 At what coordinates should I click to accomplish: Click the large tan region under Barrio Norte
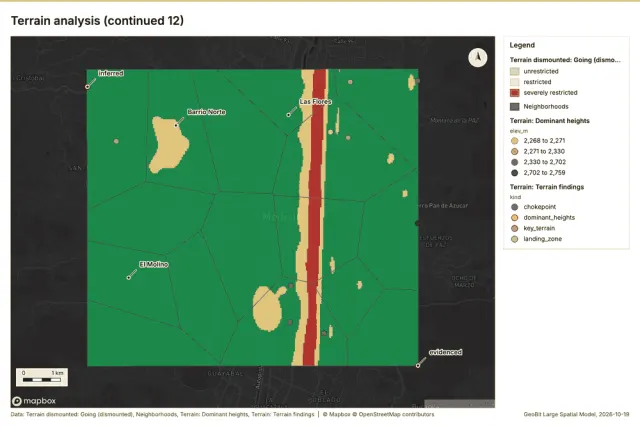click(x=168, y=144)
